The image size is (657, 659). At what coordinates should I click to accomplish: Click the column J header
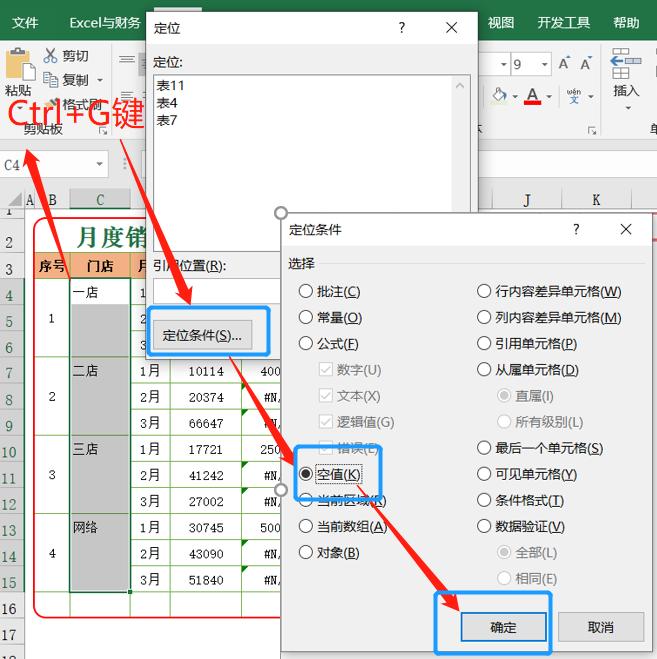point(527,200)
